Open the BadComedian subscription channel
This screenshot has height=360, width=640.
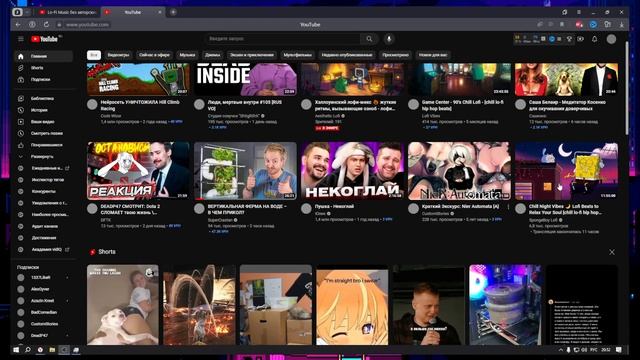click(43, 312)
